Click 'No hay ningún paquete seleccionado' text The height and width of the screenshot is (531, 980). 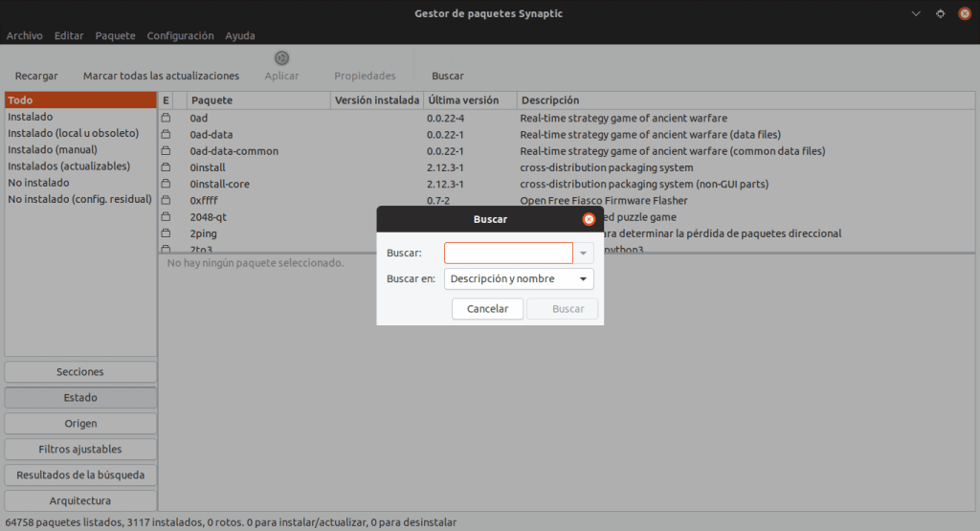[x=255, y=263]
